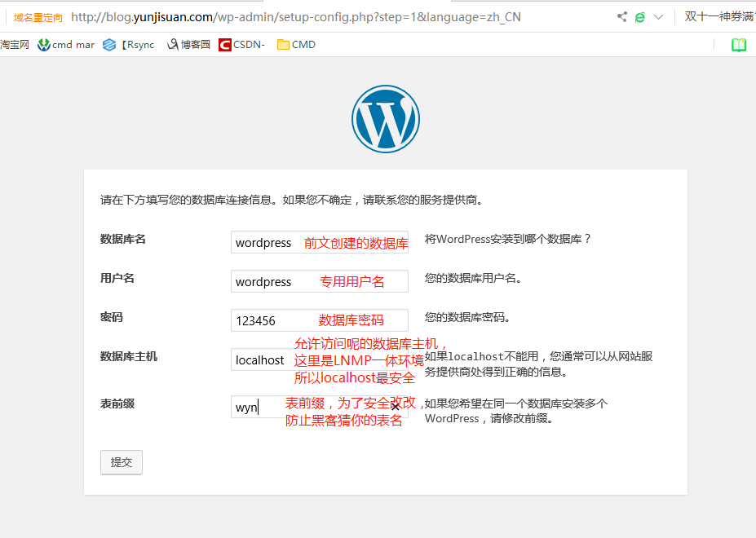
Task: Open the cmd mar bookmark
Action: tap(66, 45)
